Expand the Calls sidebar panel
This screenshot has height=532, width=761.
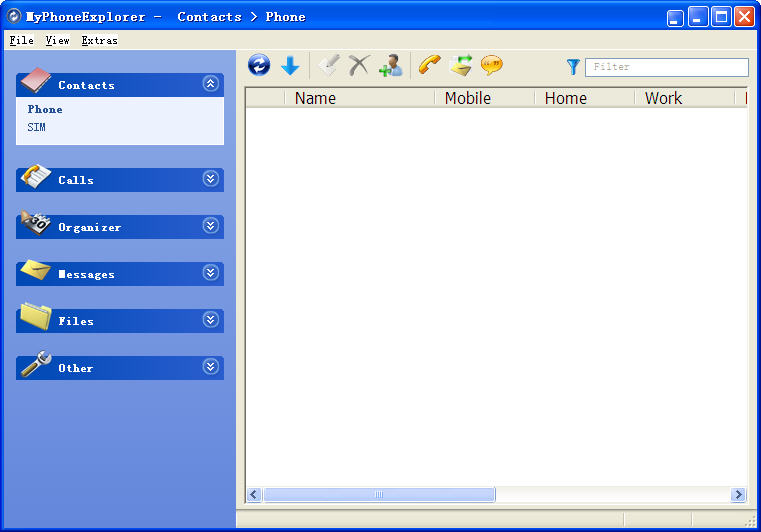[x=210, y=179]
